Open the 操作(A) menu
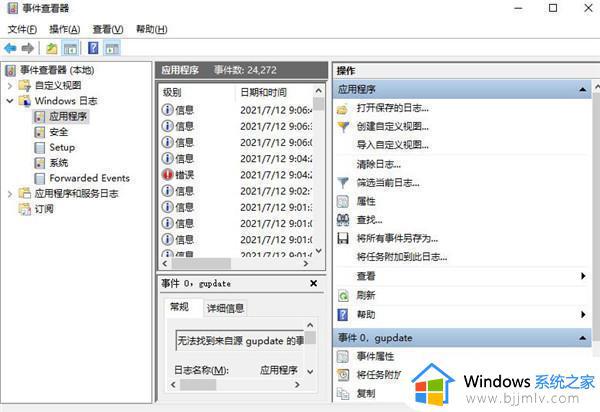This screenshot has height=412, width=600. click(65, 29)
